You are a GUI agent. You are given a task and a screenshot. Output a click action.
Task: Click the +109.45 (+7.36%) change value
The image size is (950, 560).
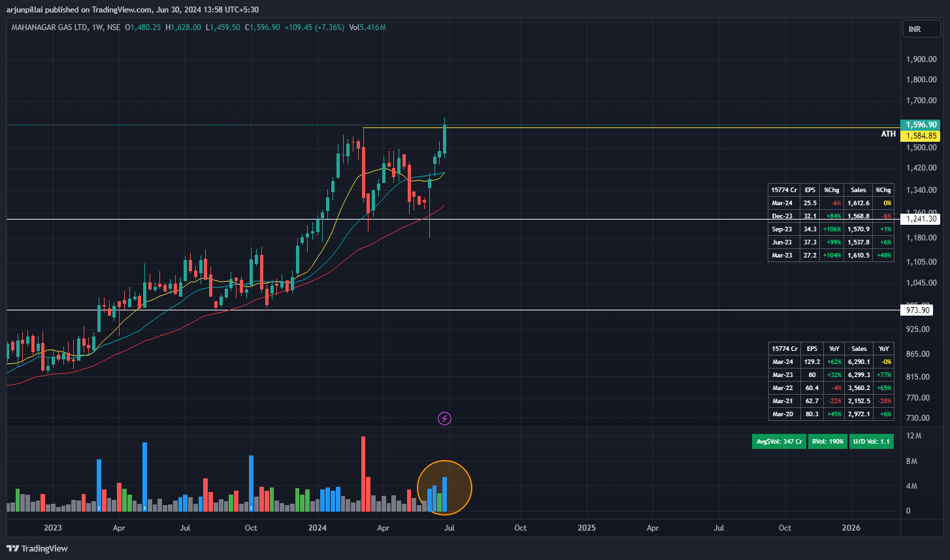click(x=314, y=27)
